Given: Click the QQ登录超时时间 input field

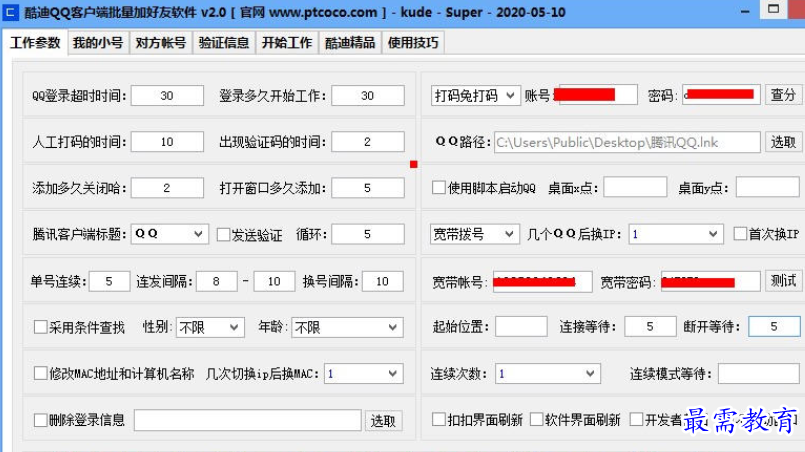Looking at the screenshot, I should (x=167, y=96).
